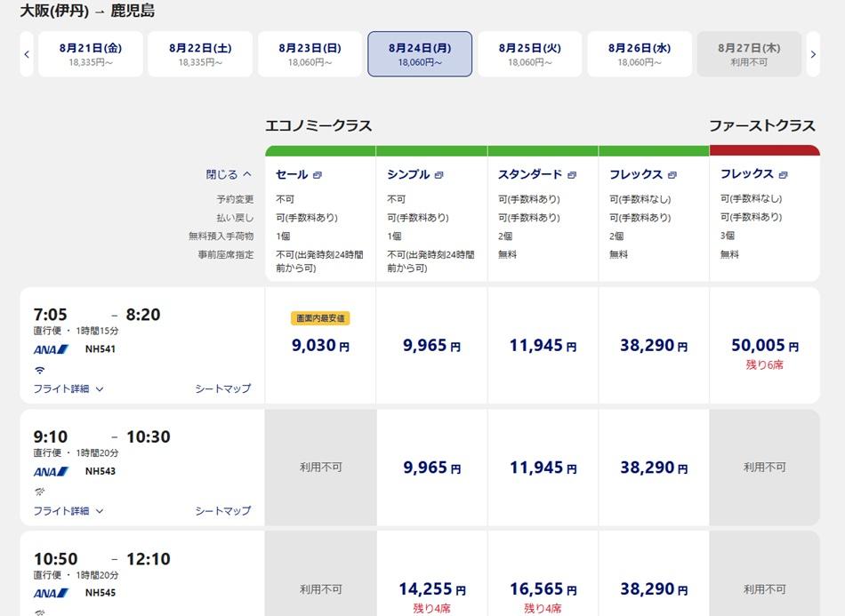
Task: Open シートマップ for flight NH541
Action: [223, 388]
